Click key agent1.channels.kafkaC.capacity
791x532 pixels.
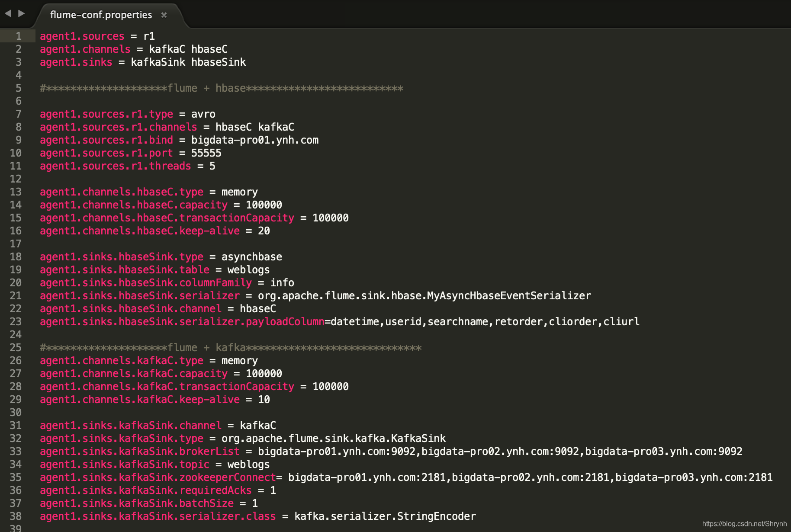click(x=134, y=373)
